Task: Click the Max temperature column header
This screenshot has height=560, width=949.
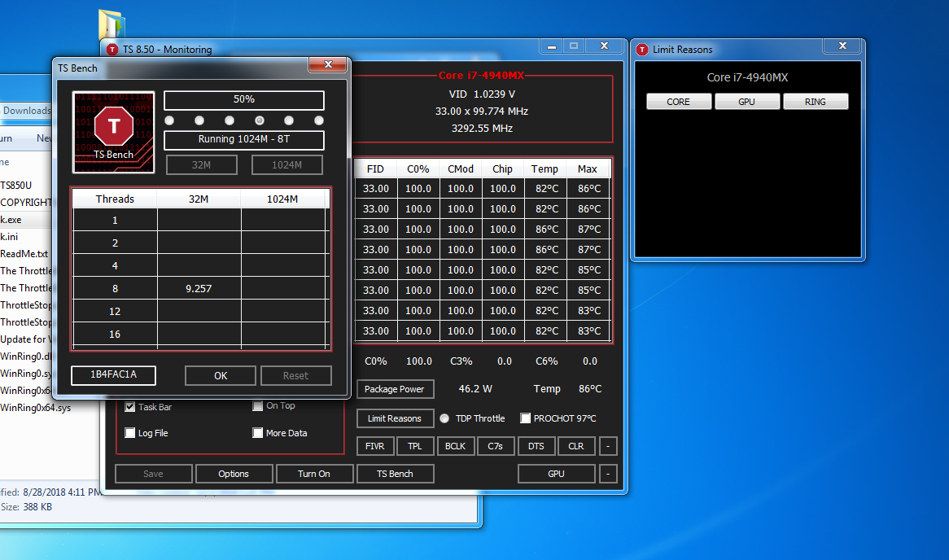Action: [x=588, y=169]
